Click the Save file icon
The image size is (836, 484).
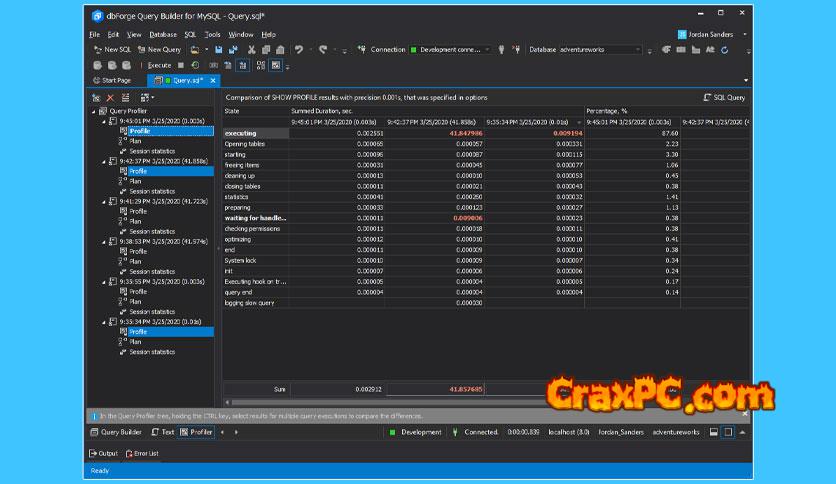218,49
